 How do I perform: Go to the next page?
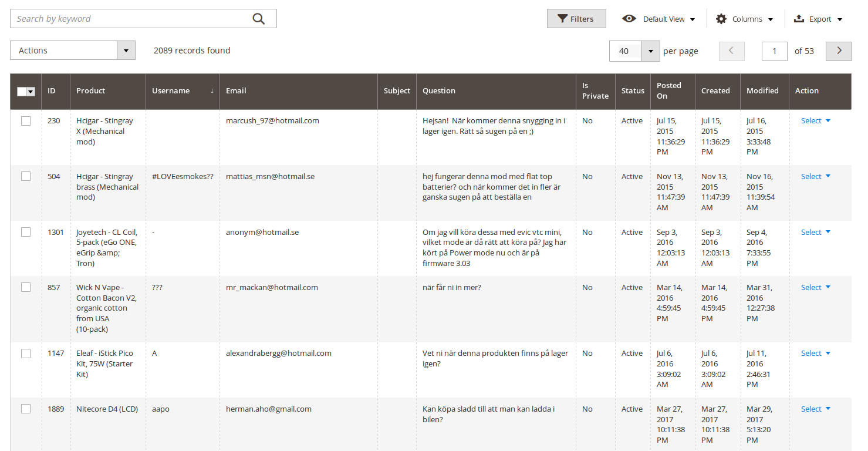pos(839,51)
